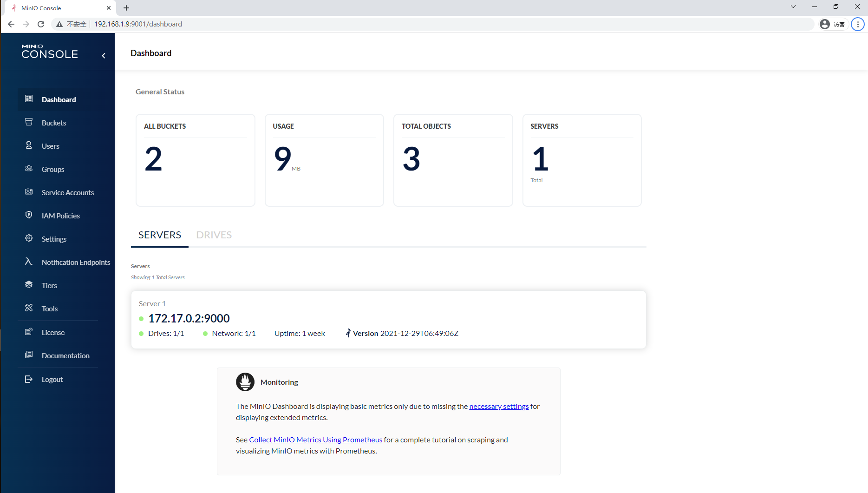Select the MinIO Console browser tab
868x493 pixels.
tap(61, 8)
